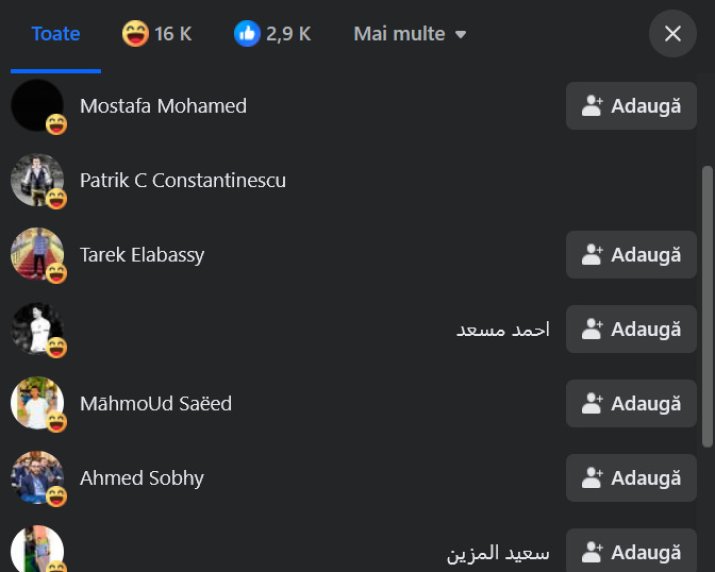715x572 pixels.
Task: Click the reactions list vertical scrollbar
Action: pyautogui.click(x=707, y=306)
